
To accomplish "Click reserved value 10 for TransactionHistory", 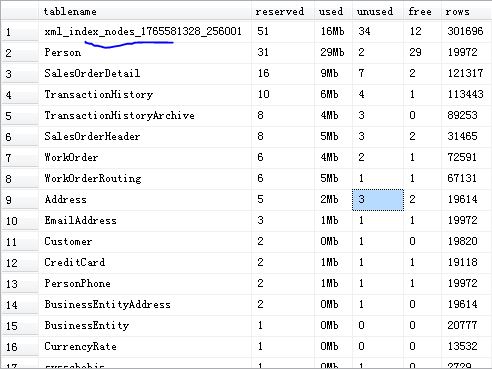I will 283,95.
